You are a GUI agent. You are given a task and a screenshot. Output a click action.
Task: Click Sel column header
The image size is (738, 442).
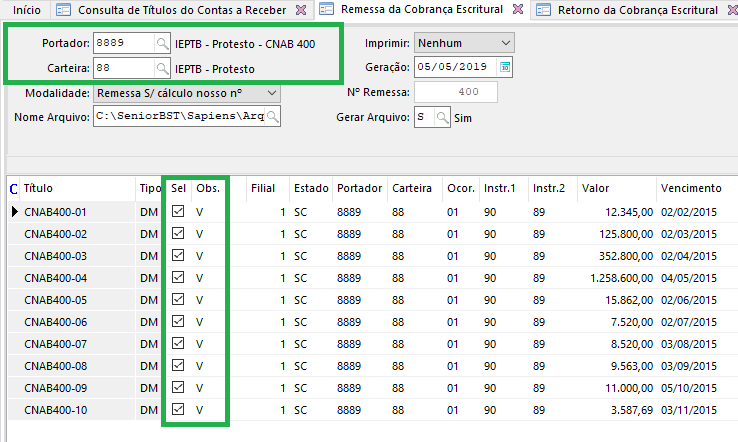(x=178, y=188)
